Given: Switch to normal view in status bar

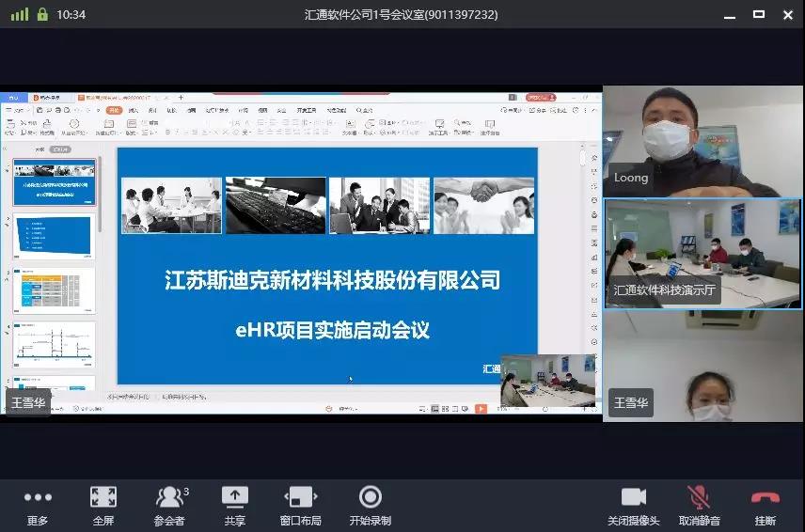Looking at the screenshot, I should (434, 409).
